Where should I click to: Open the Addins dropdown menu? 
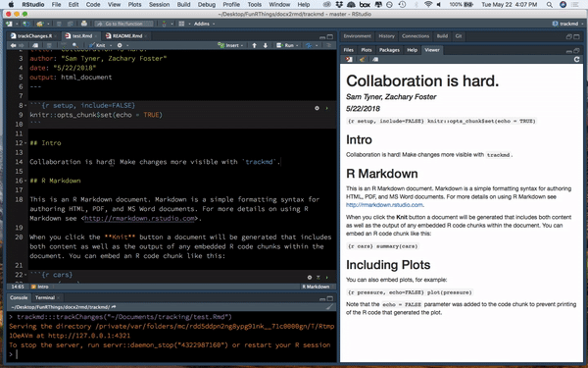tap(204, 24)
